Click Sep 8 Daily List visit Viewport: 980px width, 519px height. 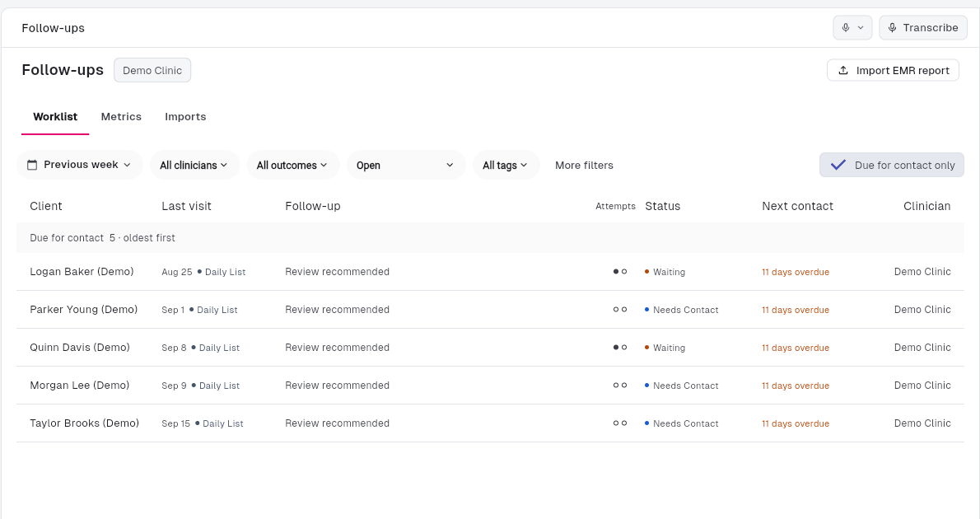201,348
